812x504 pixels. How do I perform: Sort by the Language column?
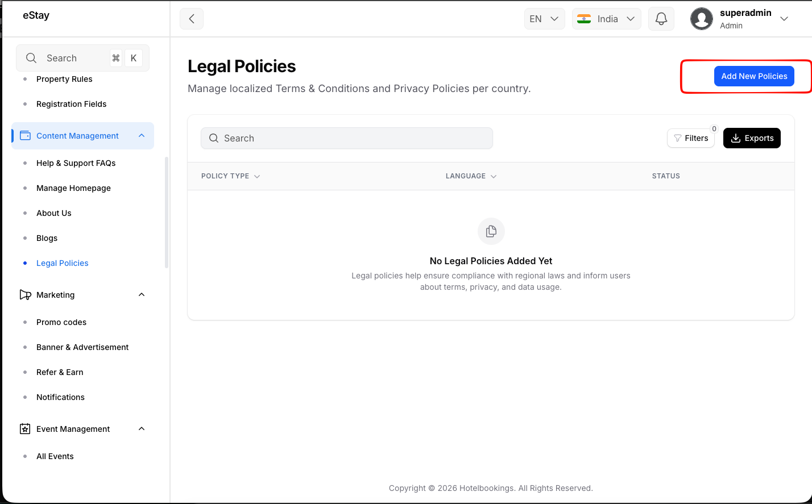(x=471, y=176)
